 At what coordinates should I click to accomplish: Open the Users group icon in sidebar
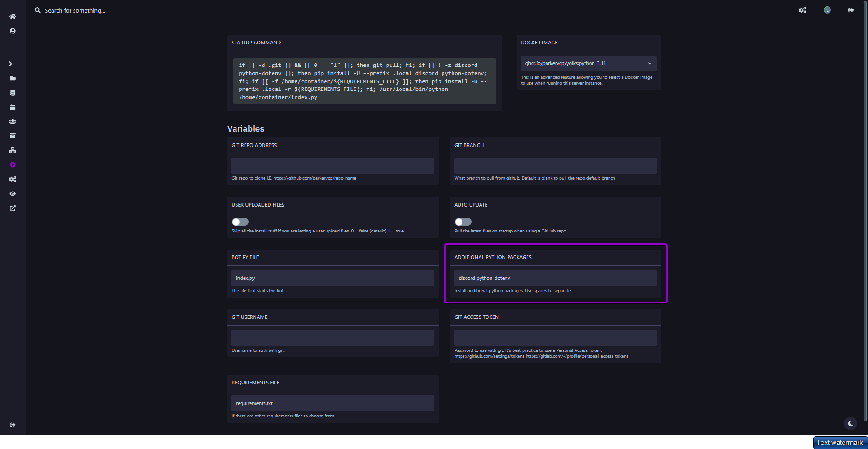(13, 122)
